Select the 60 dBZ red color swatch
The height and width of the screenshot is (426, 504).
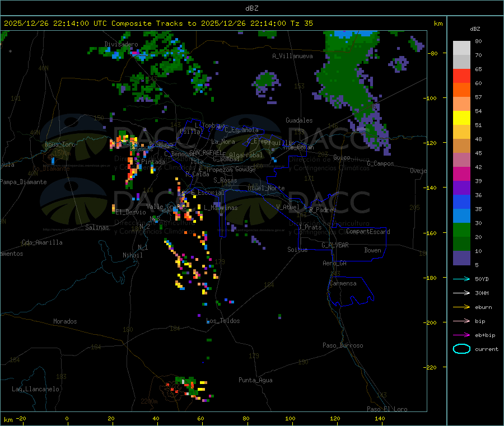tap(461, 76)
